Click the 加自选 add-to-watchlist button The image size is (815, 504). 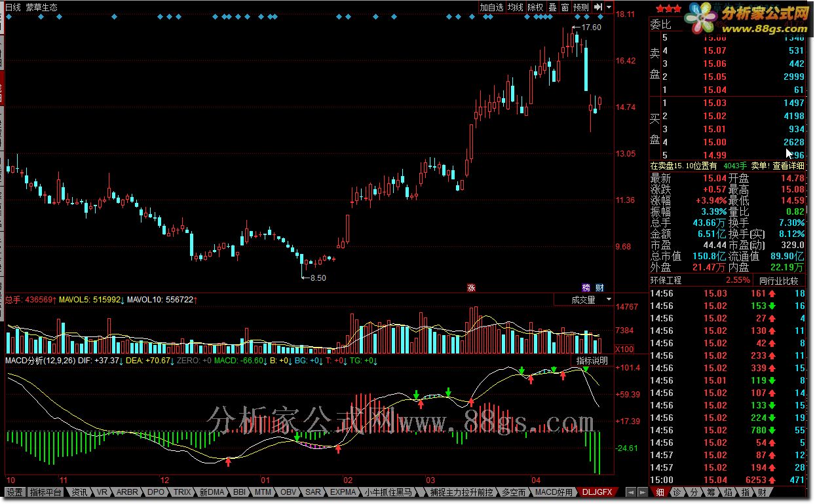coord(491,7)
